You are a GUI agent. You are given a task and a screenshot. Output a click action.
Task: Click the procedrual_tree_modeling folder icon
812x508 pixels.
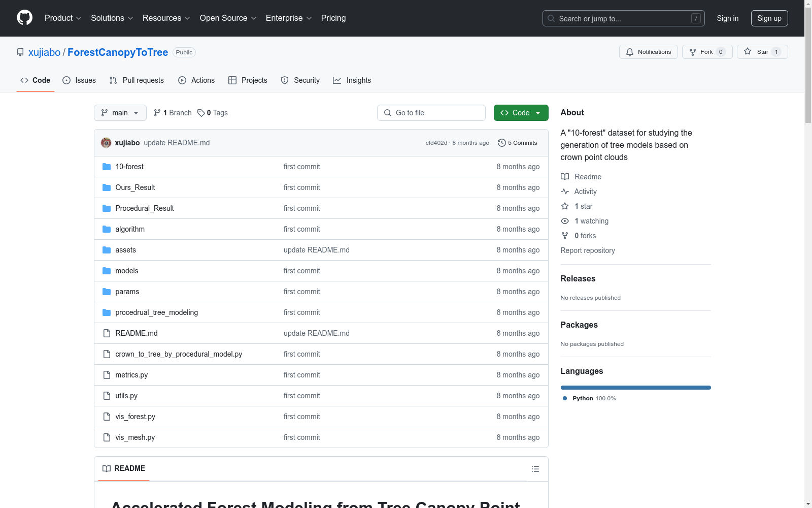click(107, 312)
